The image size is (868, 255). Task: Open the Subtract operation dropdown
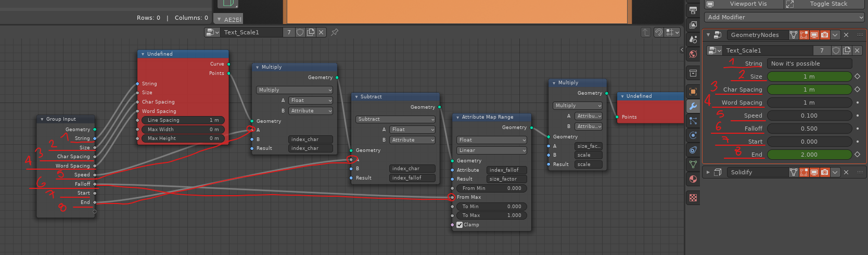click(395, 119)
